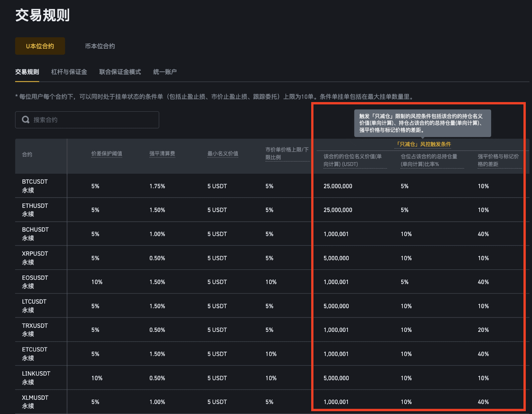
Task: Focus the 搜索合约 search field
Action: [x=87, y=120]
